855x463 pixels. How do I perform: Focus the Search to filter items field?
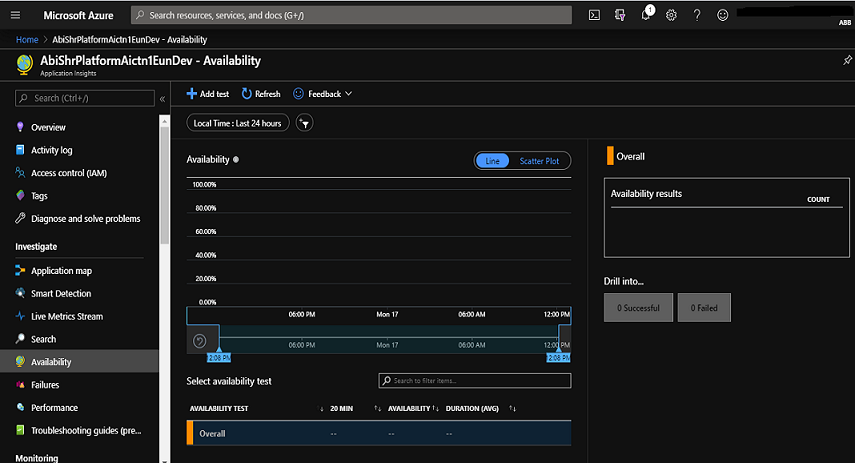[475, 381]
